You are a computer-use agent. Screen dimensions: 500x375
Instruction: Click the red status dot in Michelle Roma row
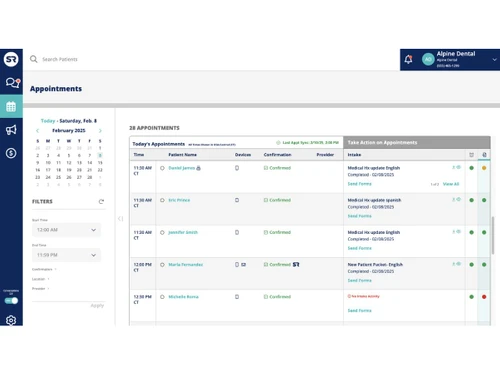(x=484, y=297)
